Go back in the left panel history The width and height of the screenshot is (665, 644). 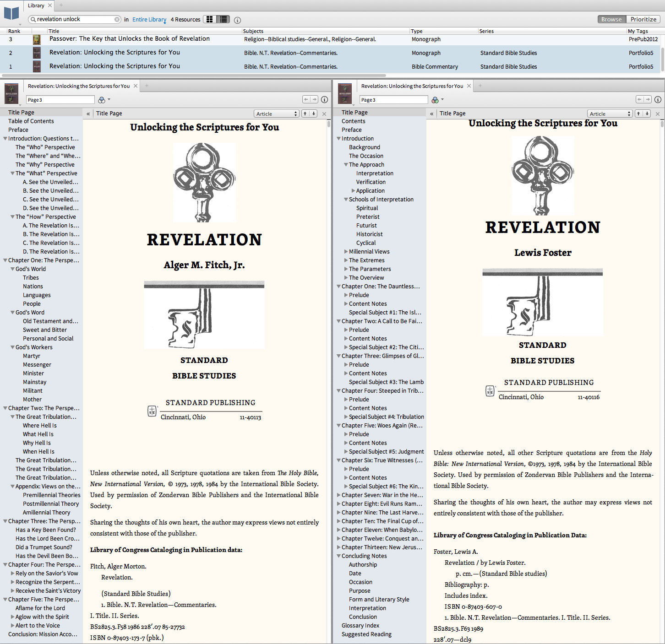[306, 99]
